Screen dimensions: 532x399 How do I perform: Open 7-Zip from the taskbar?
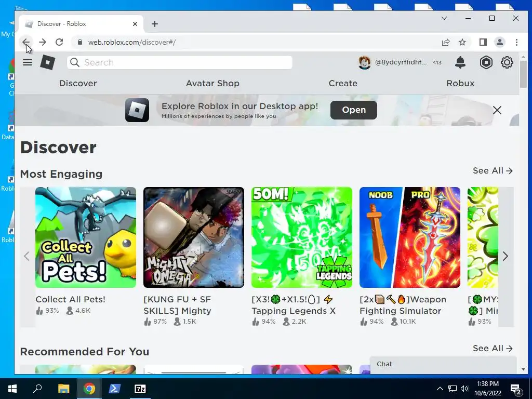coord(140,389)
